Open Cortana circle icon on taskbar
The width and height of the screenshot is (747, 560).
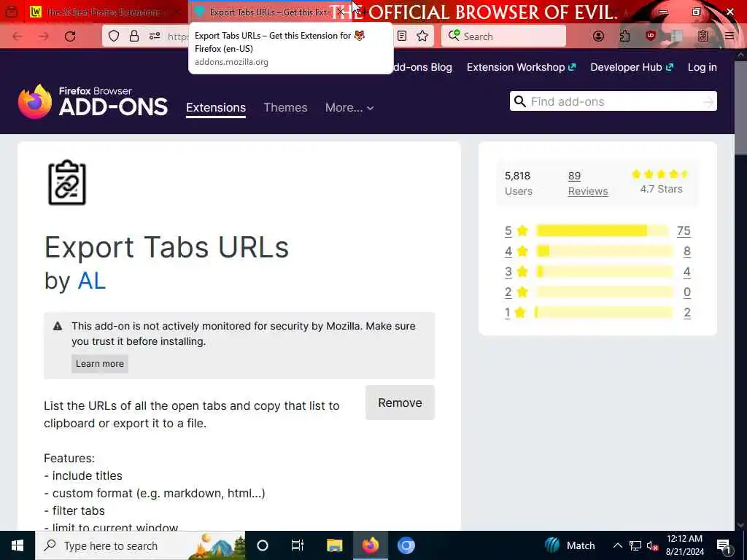coord(263,545)
